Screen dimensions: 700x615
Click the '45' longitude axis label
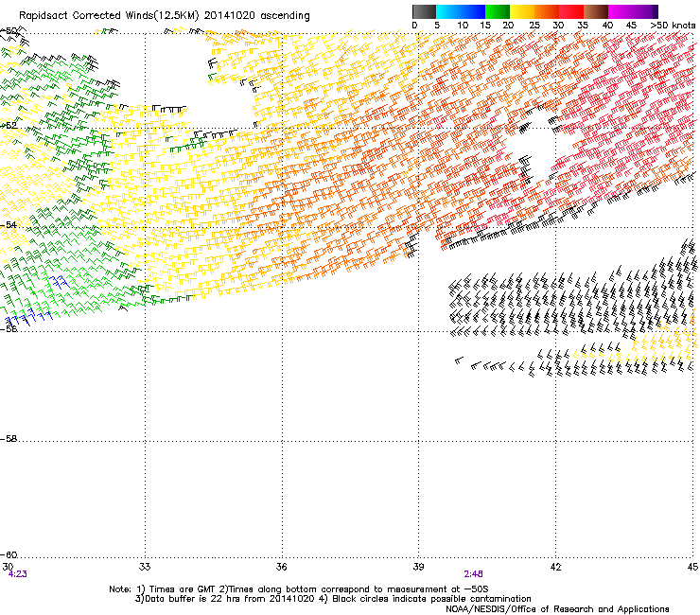point(692,567)
